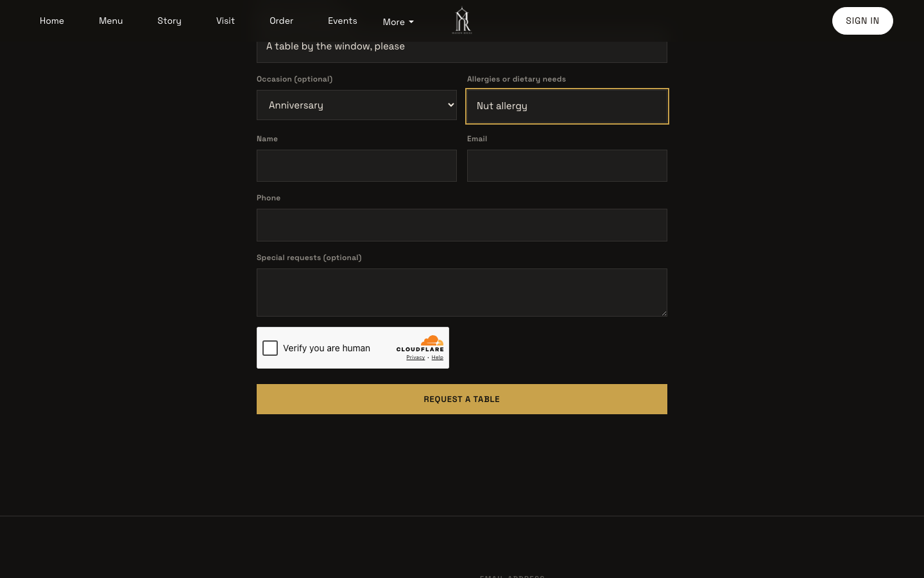Click the Sign In button
Screen dimensions: 924x578
pyautogui.click(x=862, y=21)
